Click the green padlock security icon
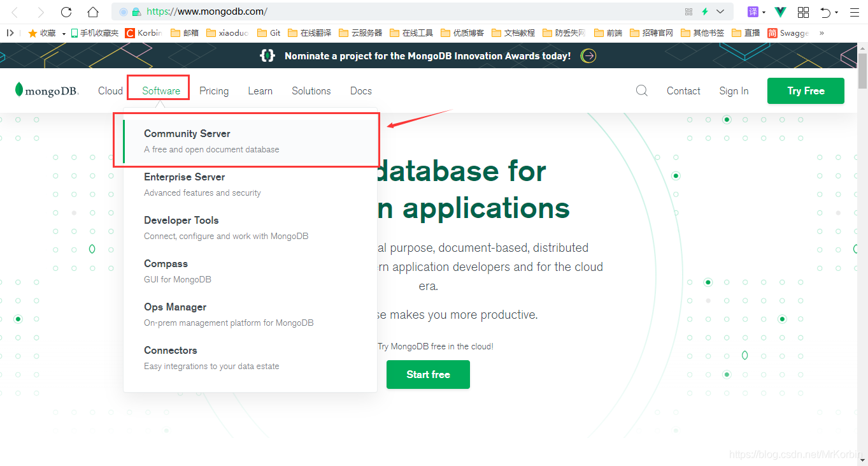Screen dimensions: 868x466 click(x=136, y=11)
